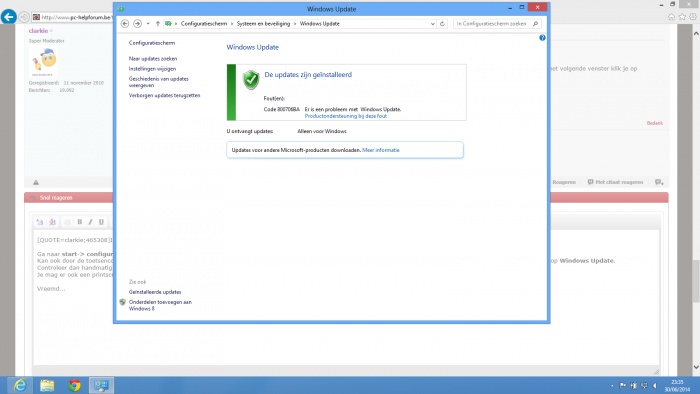Image resolution: width=700 pixels, height=394 pixels.
Task: Open the blue help question mark
Action: click(x=542, y=38)
